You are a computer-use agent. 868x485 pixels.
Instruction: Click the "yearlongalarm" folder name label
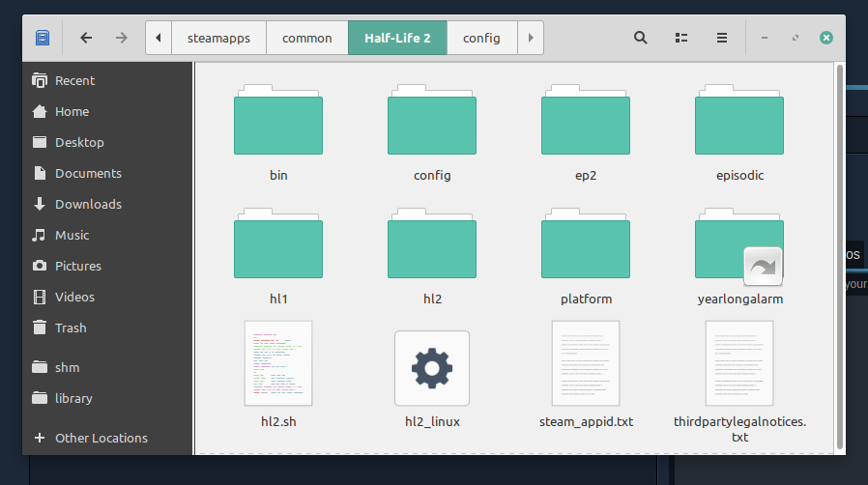tap(740, 300)
